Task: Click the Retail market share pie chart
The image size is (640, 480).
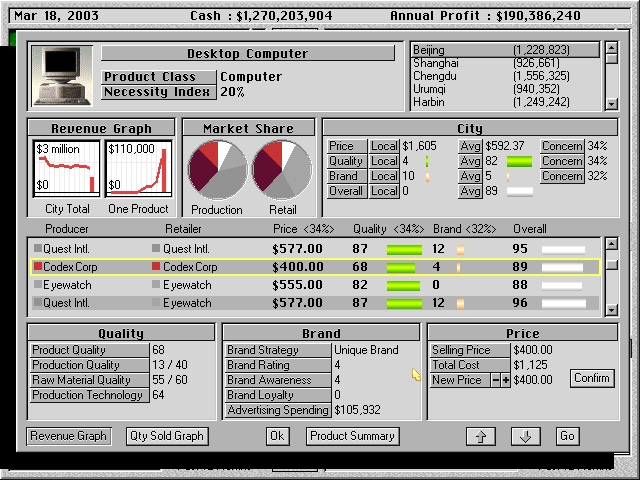Action: [x=281, y=169]
